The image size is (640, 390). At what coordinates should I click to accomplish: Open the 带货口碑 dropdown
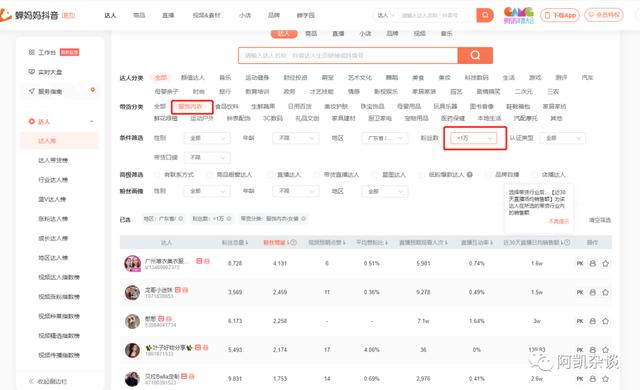click(207, 157)
